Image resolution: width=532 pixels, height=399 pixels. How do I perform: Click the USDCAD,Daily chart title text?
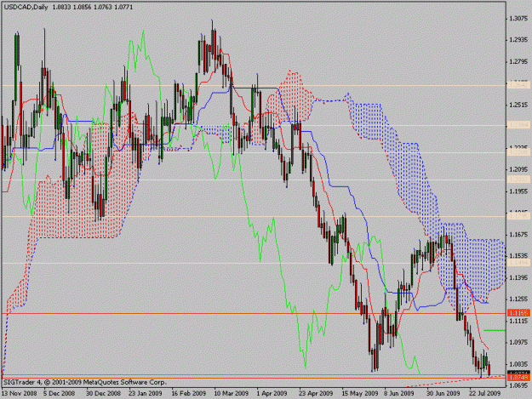pos(26,7)
